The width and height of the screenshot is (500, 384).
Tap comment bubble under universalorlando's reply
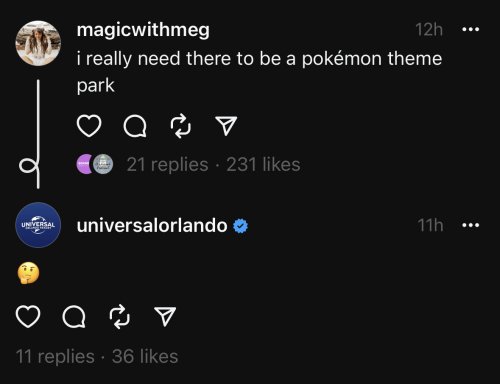tap(74, 317)
